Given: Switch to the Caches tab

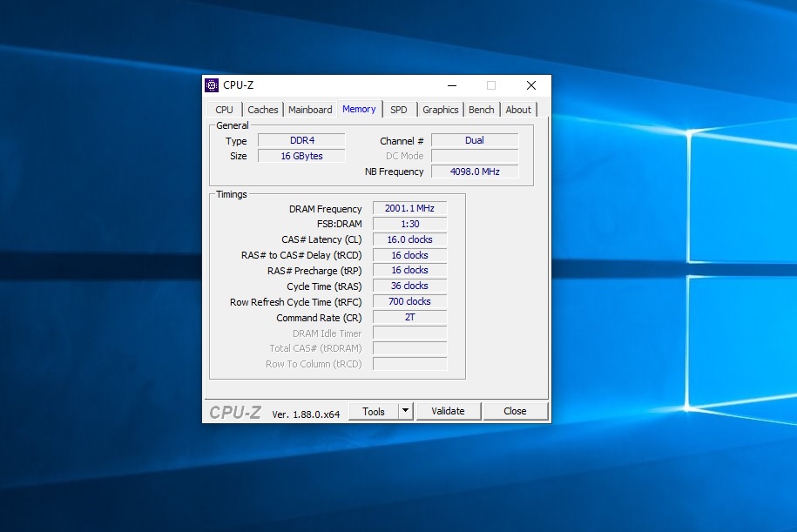Looking at the screenshot, I should click(263, 110).
